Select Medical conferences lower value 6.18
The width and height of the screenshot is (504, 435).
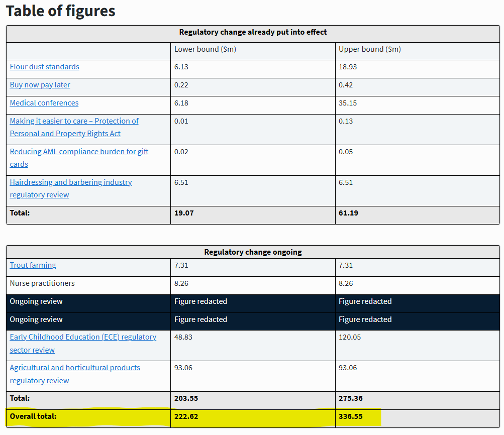[x=181, y=103]
